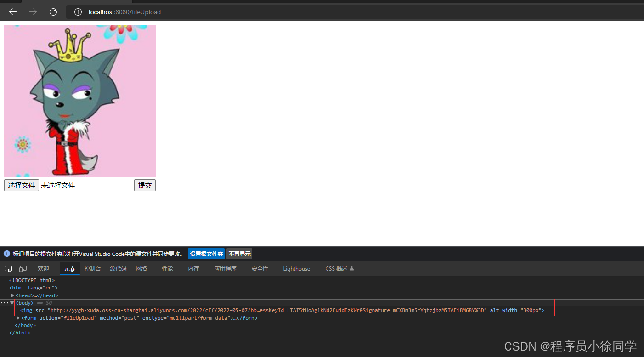644x357 pixels.
Task: Expand the head element node
Action: pos(12,295)
